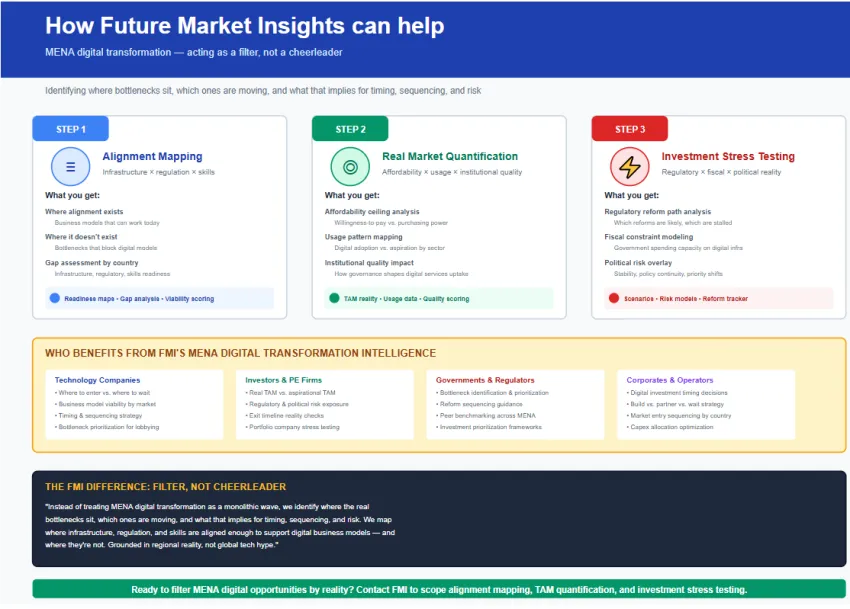Open the Technology Companies heading
The width and height of the screenshot is (850, 609).
97,380
